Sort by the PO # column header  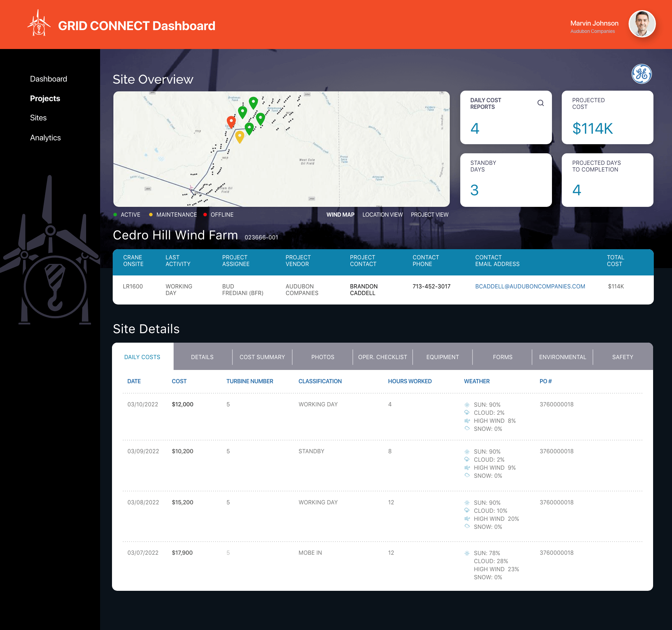(546, 381)
